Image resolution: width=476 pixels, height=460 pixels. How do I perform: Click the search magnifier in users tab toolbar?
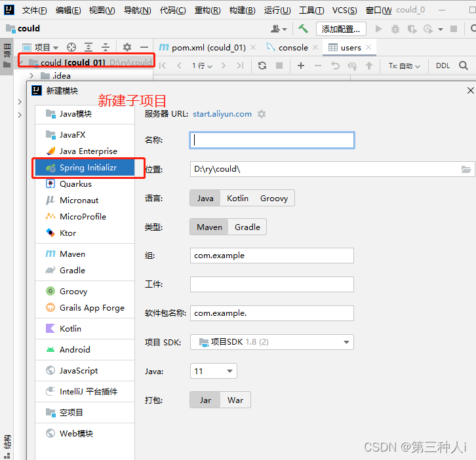(x=464, y=66)
